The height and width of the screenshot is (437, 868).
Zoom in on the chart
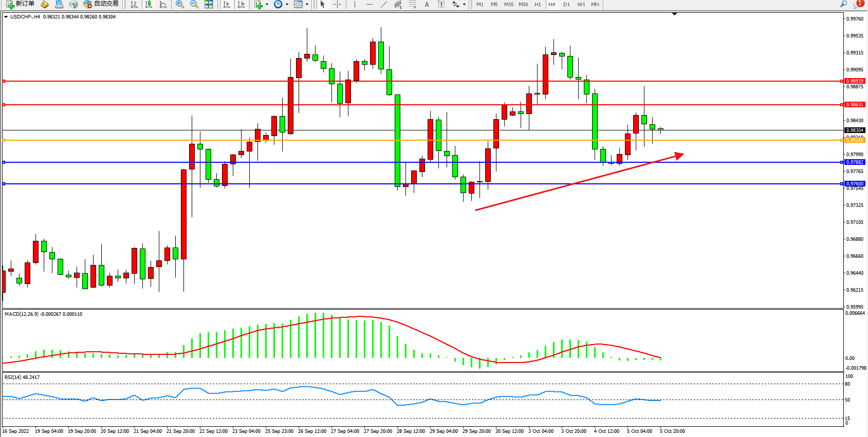click(180, 5)
